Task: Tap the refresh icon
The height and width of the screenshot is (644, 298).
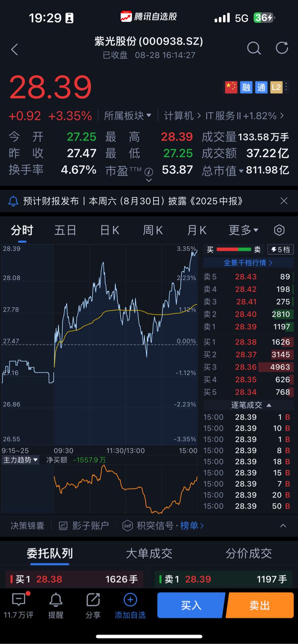Action: point(282,48)
